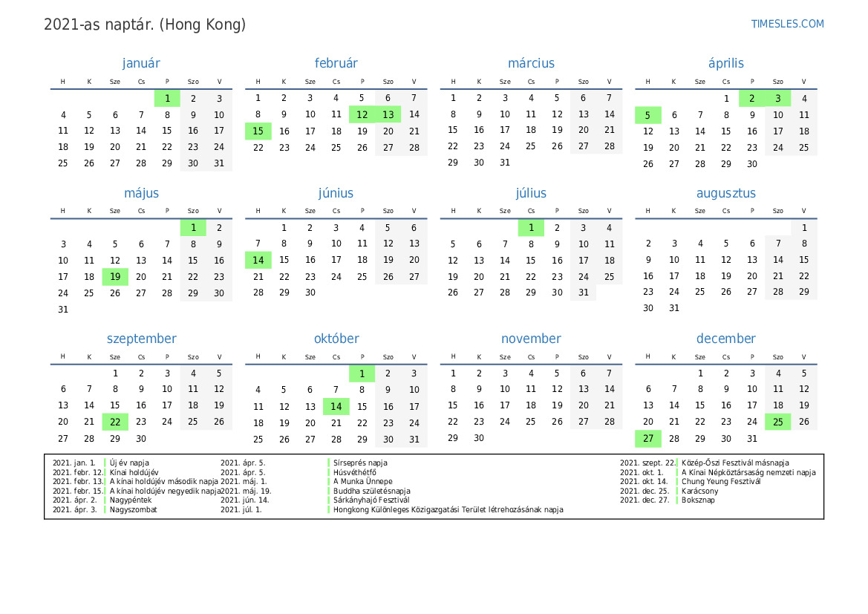The width and height of the screenshot is (868, 614).
Task: Click highlighted holiday 1 in január
Action: pos(167,99)
